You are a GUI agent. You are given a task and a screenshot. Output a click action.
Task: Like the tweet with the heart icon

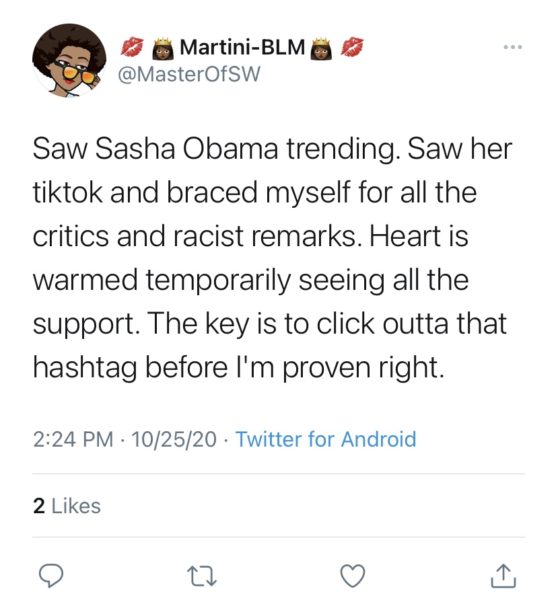pos(353,576)
